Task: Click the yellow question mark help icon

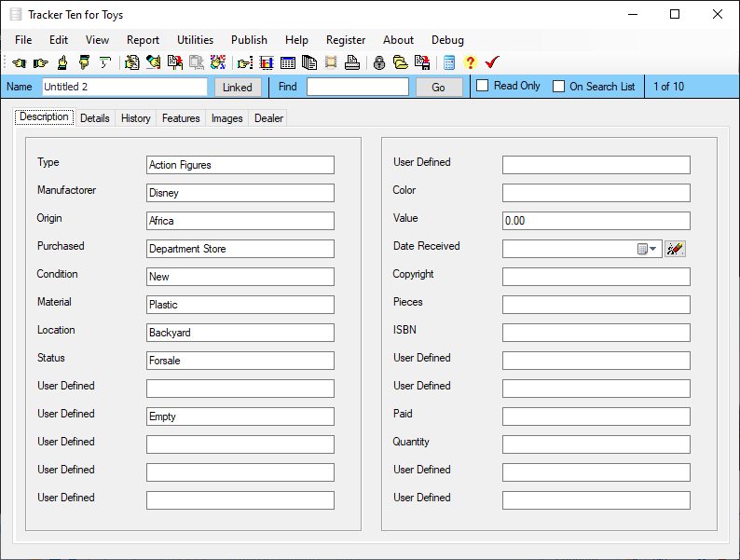Action: [x=470, y=62]
